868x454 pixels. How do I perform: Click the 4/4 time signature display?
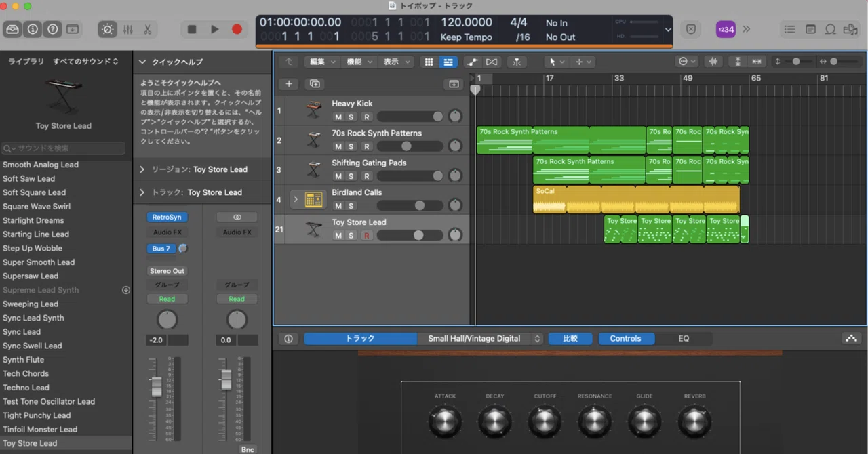tap(519, 22)
